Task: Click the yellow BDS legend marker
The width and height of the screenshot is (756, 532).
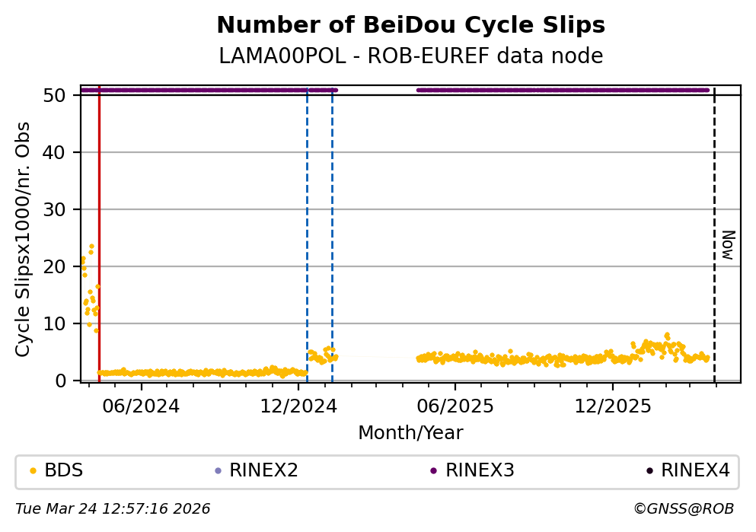Action: click(33, 471)
